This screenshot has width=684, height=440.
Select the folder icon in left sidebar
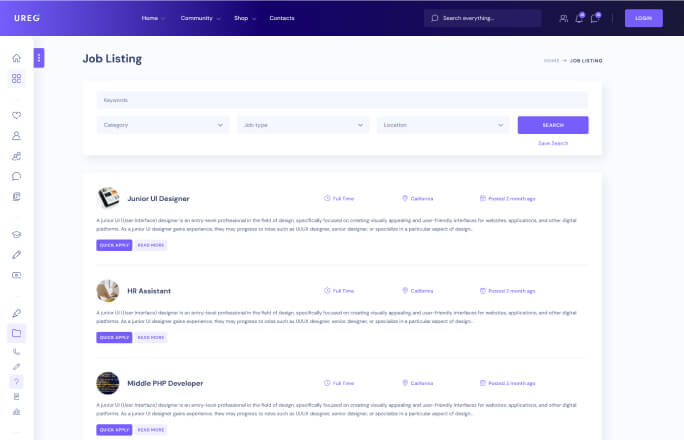[x=16, y=332]
